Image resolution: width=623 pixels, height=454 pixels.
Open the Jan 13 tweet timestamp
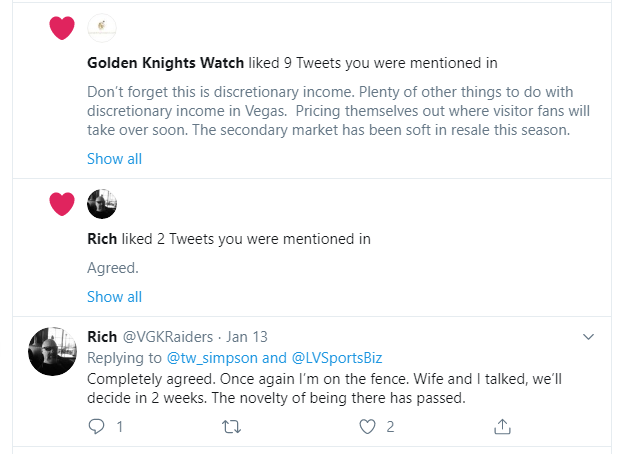pos(248,337)
